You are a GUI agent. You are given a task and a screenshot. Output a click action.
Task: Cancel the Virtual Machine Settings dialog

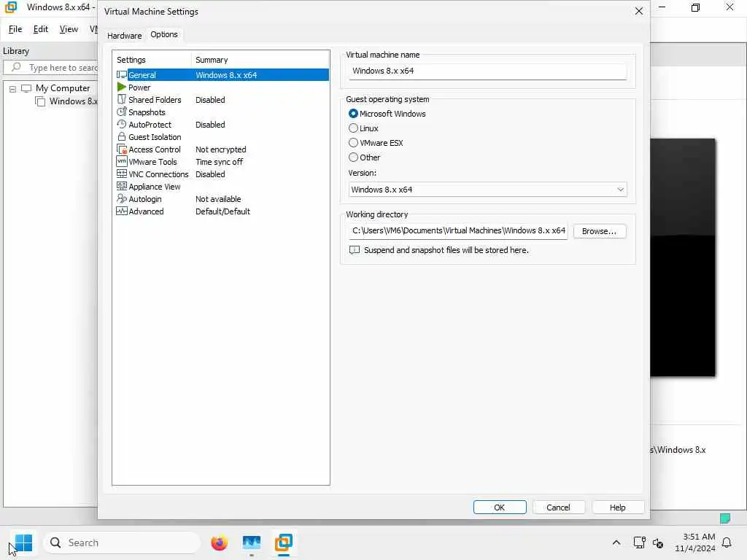tap(558, 507)
